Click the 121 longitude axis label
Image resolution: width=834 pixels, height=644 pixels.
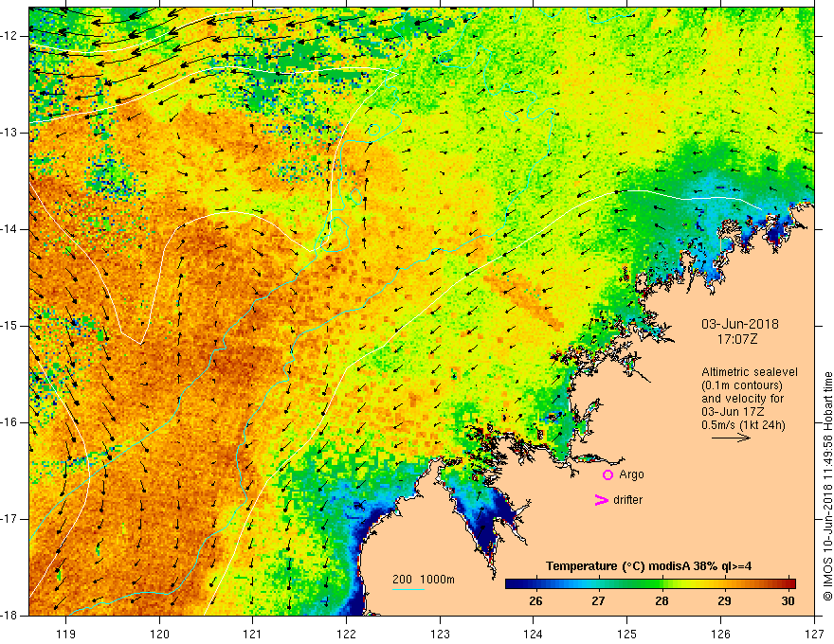(x=253, y=634)
